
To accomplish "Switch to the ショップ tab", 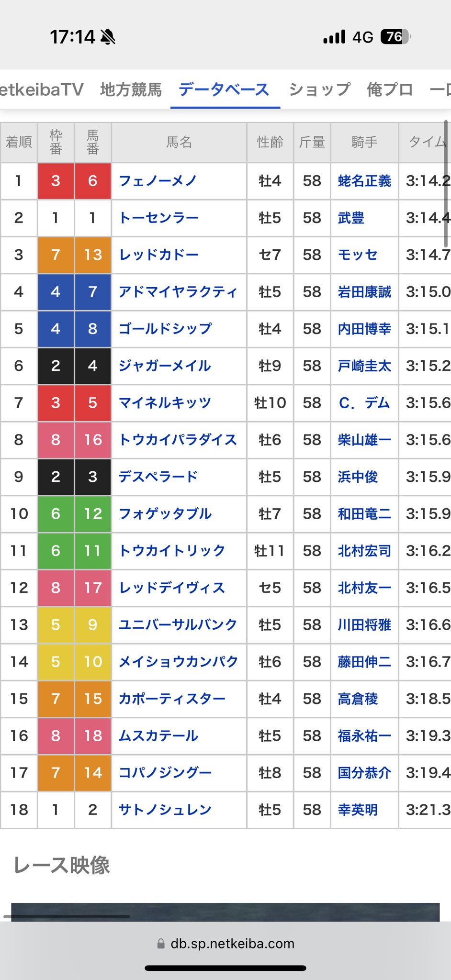I will [319, 89].
